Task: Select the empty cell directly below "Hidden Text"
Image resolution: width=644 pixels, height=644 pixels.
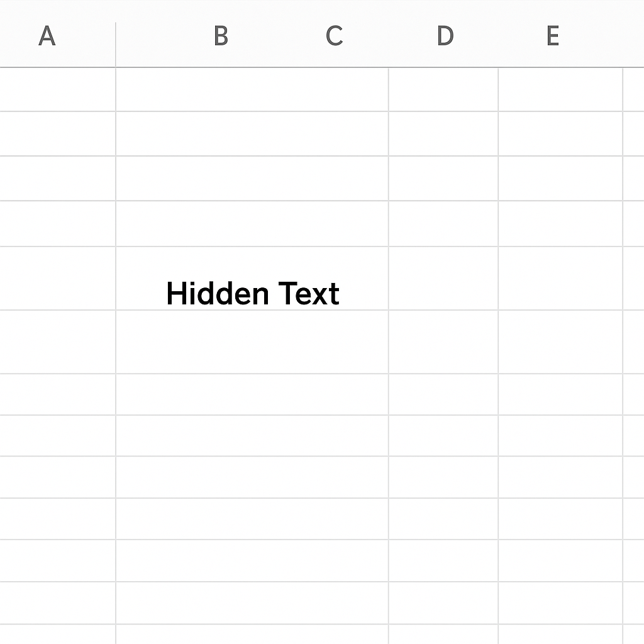Action: (x=252, y=341)
